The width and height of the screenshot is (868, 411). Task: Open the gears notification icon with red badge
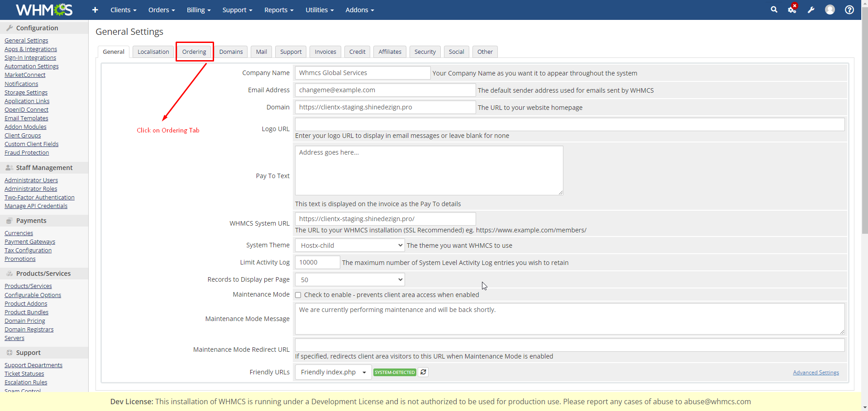click(792, 9)
